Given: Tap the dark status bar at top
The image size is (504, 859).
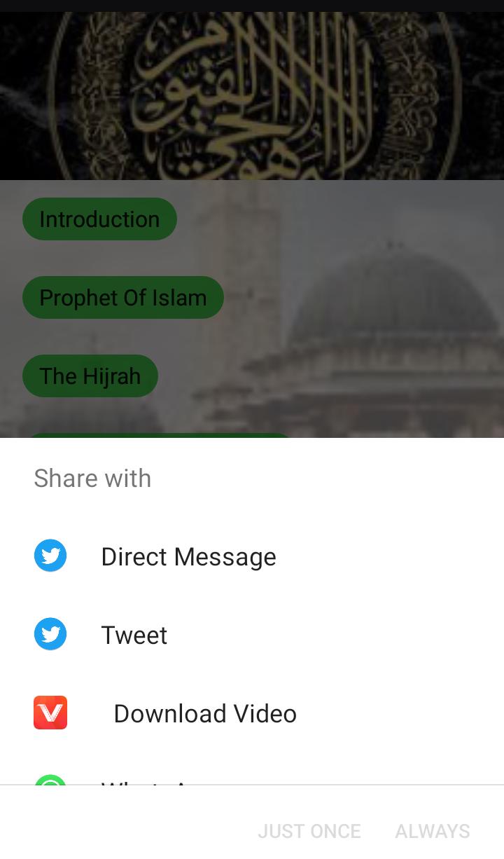Looking at the screenshot, I should tap(252, 6).
